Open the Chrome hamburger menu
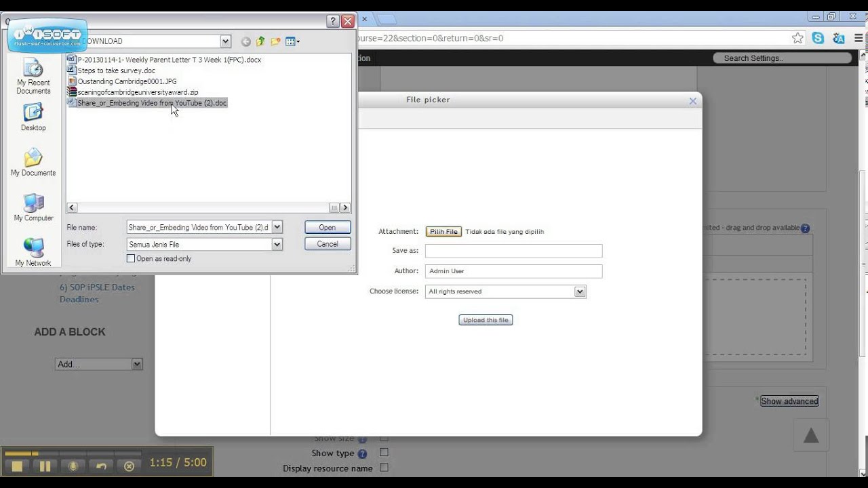 859,38
